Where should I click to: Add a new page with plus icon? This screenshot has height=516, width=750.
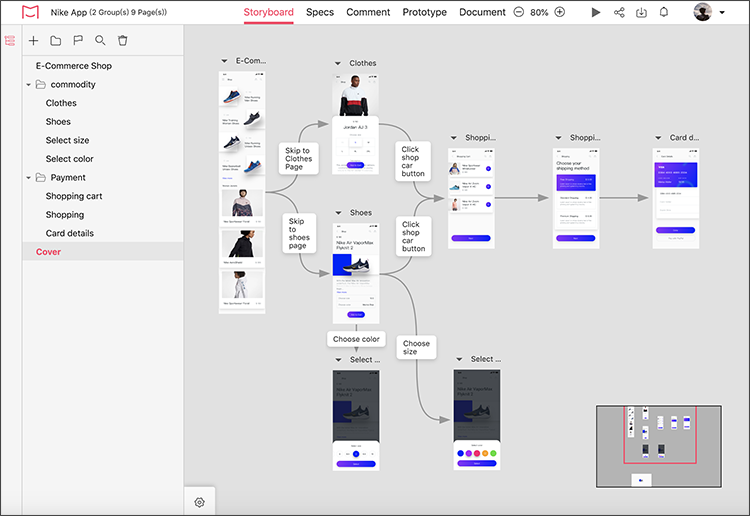coord(33,41)
